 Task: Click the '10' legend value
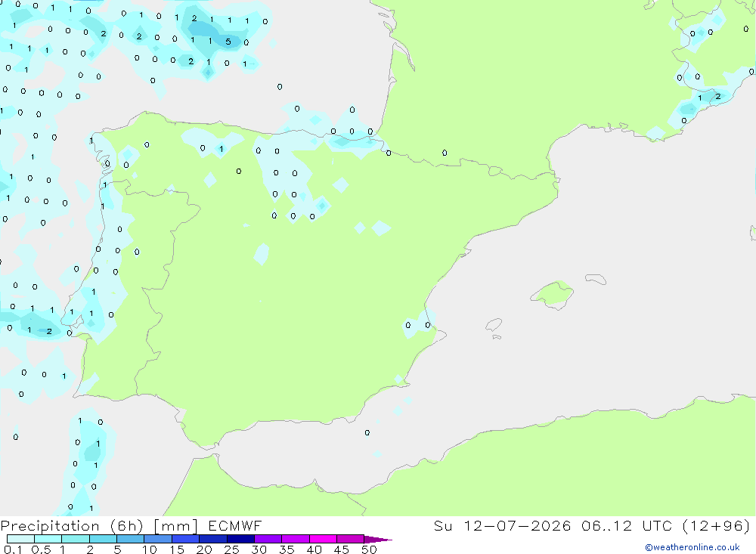coord(150,549)
